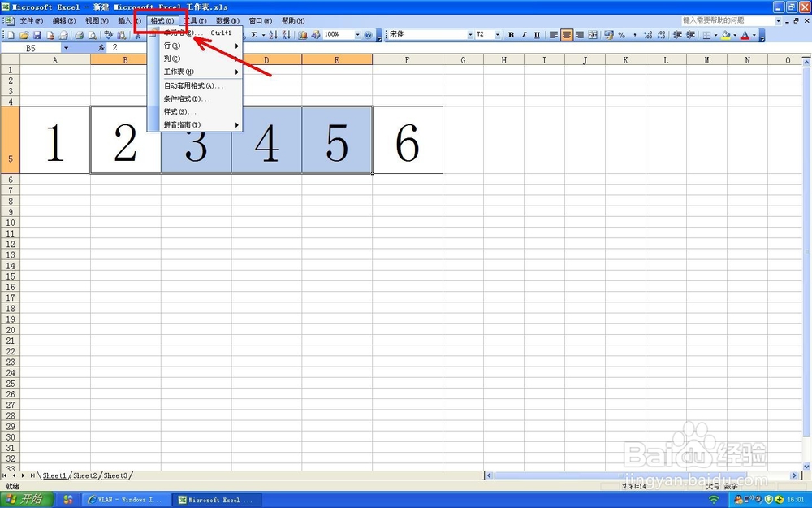
Task: Toggle Bold formatting
Action: (511, 35)
